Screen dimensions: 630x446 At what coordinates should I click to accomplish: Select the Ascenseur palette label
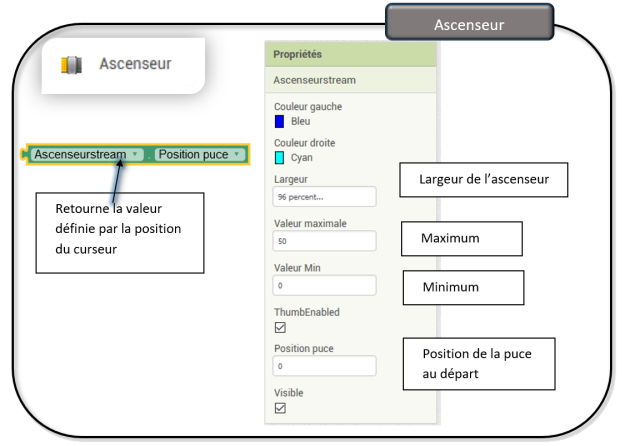click(135, 64)
